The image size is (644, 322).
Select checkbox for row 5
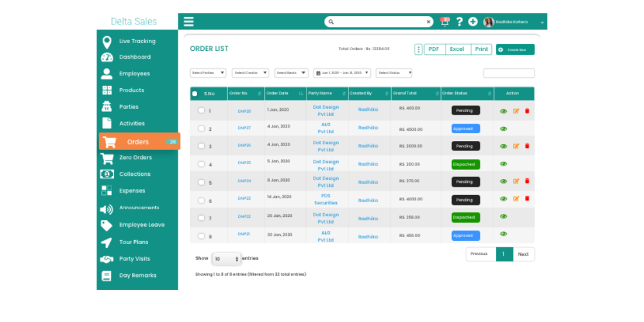click(201, 182)
